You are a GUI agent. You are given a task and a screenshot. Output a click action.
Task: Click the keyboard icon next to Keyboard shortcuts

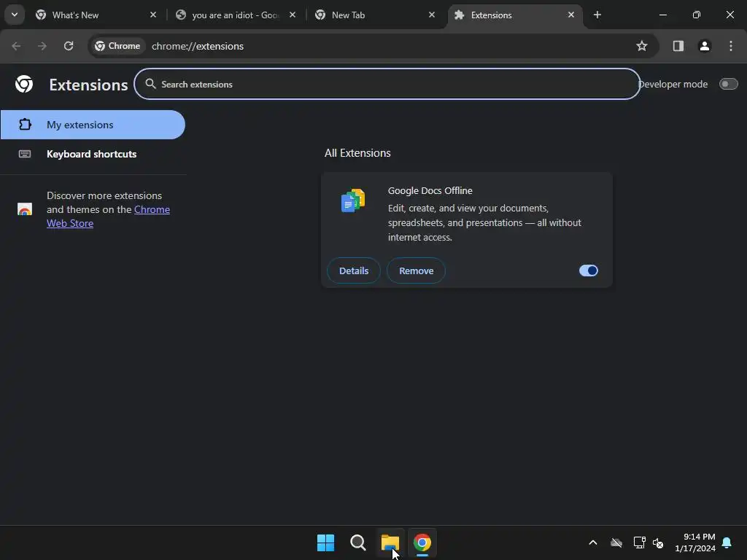(25, 154)
